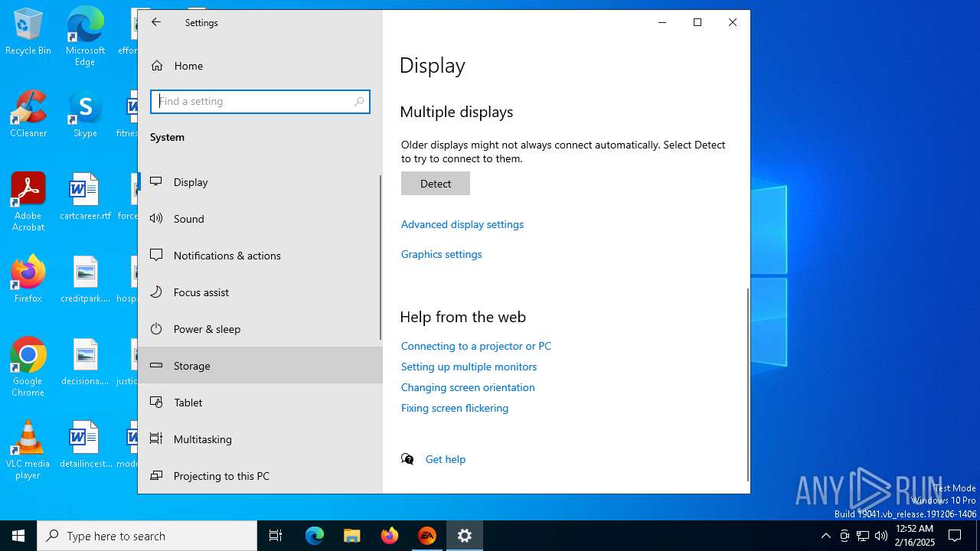This screenshot has width=980, height=551.
Task: Select the cartcareer.rtf desktop file
Action: 85,197
